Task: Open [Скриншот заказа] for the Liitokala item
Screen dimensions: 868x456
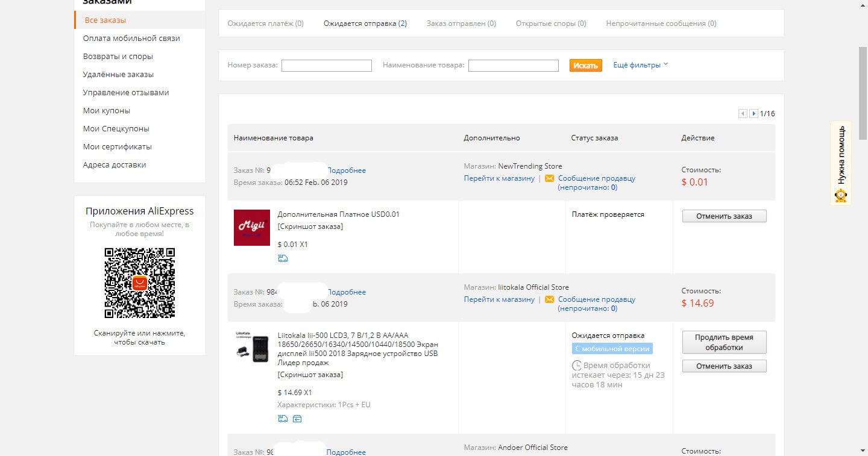Action: point(310,375)
